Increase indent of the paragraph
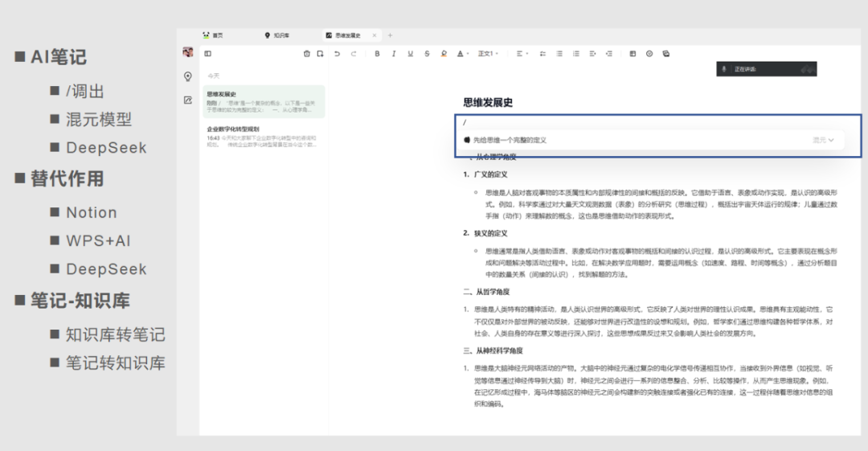Screen dimensions: 868x451 point(592,54)
